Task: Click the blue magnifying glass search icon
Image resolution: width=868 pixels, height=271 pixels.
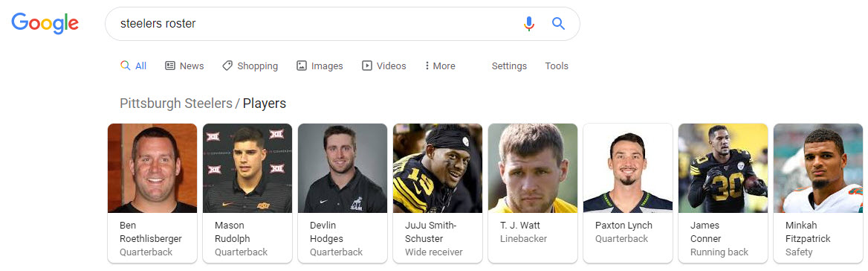Action: point(559,23)
